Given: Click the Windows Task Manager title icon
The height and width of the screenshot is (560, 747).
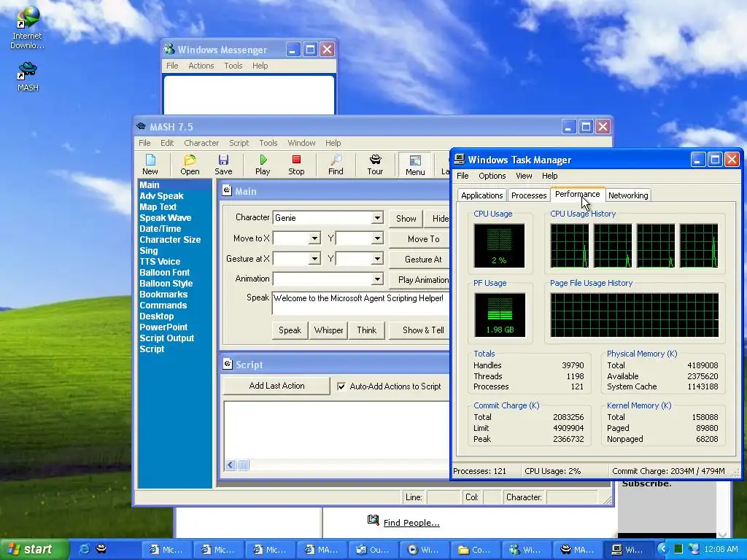Looking at the screenshot, I should coord(460,159).
